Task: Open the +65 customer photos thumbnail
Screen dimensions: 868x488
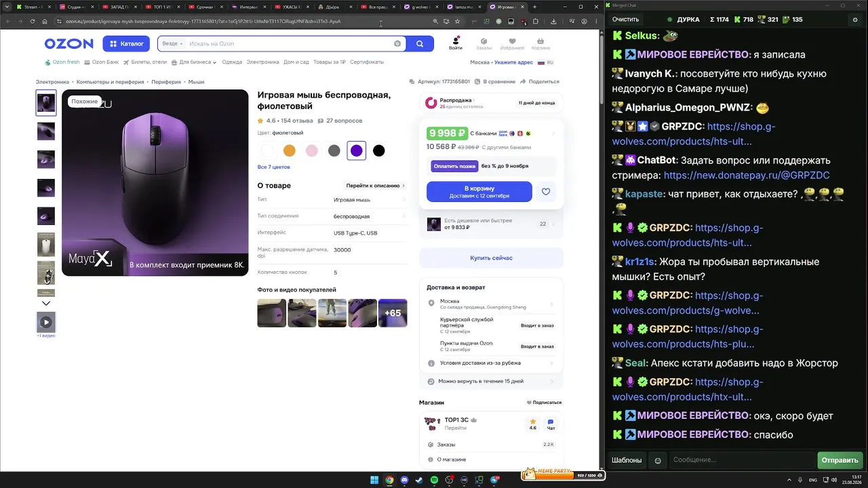Action: [x=393, y=313]
